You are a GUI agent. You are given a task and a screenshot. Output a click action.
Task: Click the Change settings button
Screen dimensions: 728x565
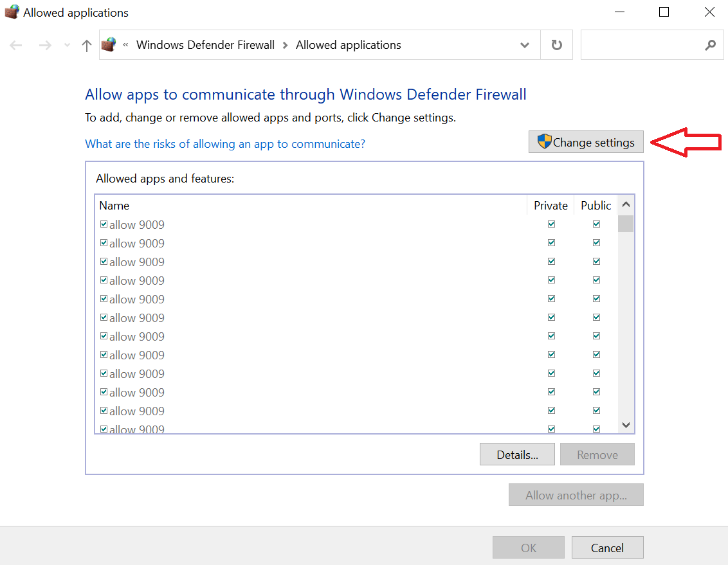(x=586, y=142)
